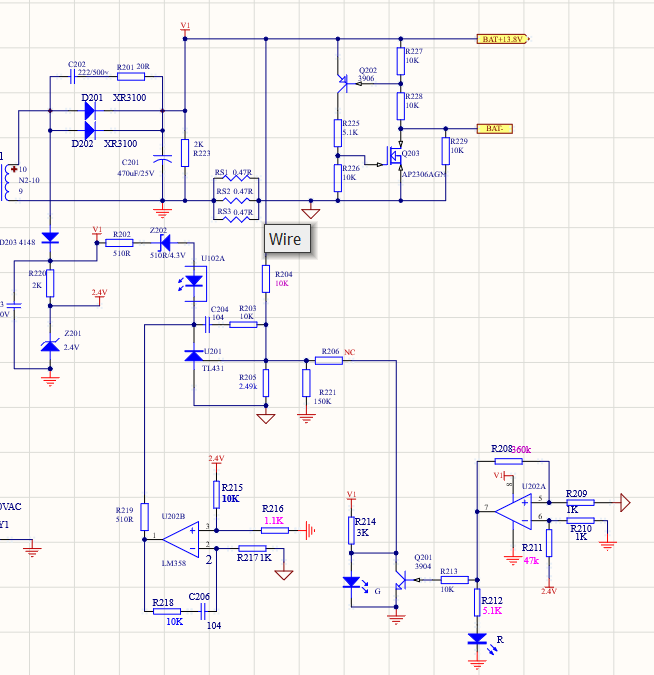Select resistor R206 marked NC

pyautogui.click(x=329, y=360)
